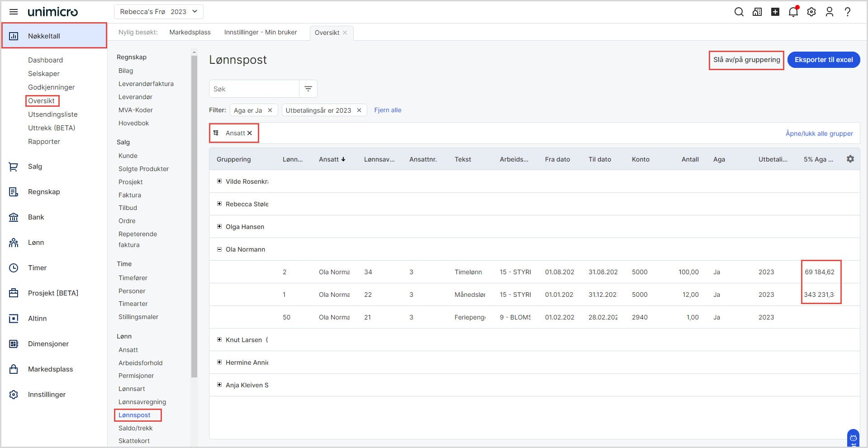This screenshot has height=448, width=868.
Task: Open the hamburger menu icon
Action: point(14,12)
